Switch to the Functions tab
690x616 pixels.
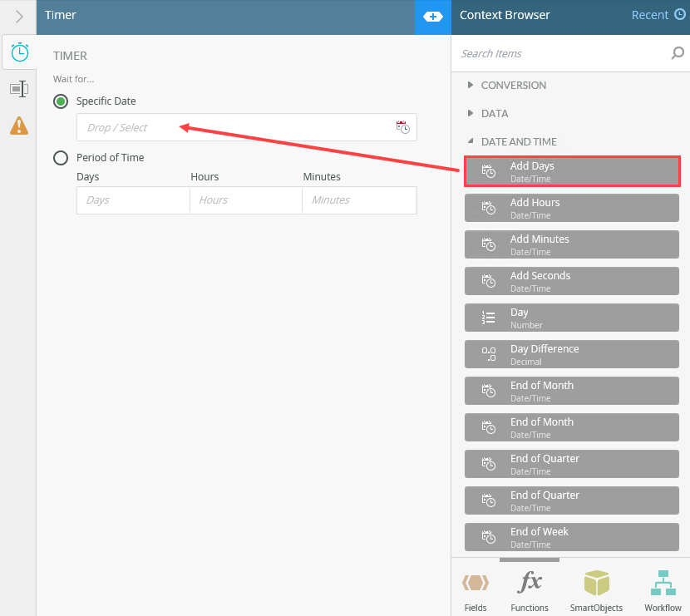tap(530, 590)
